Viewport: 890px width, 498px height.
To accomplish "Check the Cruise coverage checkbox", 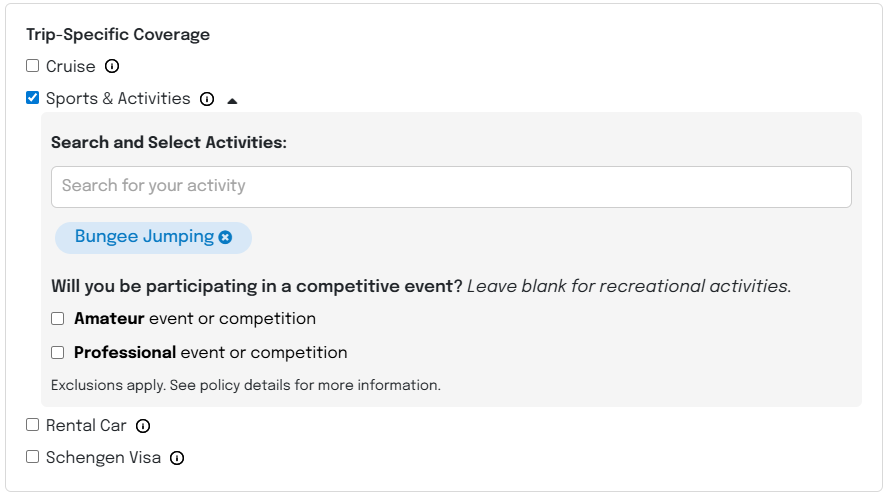I will tap(32, 66).
